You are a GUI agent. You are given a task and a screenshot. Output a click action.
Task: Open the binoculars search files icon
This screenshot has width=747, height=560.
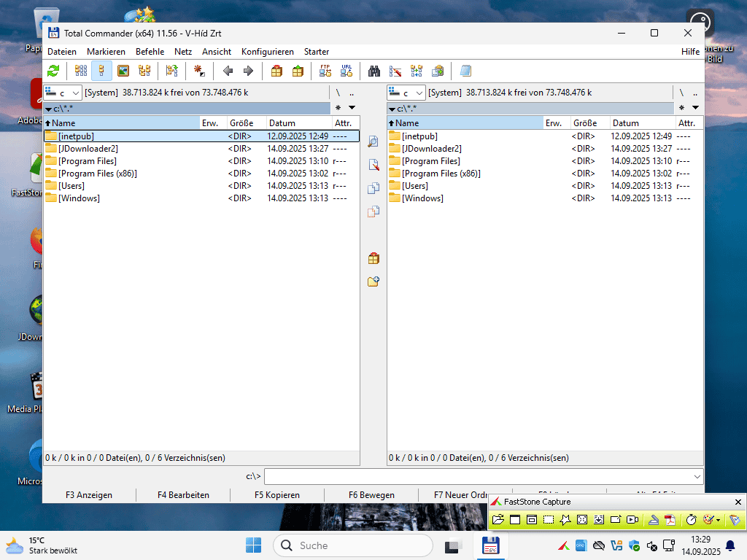click(374, 71)
